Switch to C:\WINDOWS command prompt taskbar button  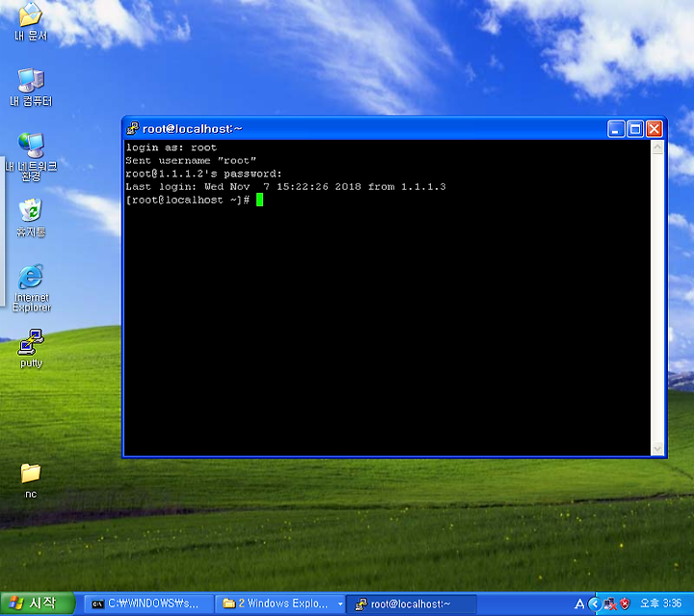click(148, 603)
